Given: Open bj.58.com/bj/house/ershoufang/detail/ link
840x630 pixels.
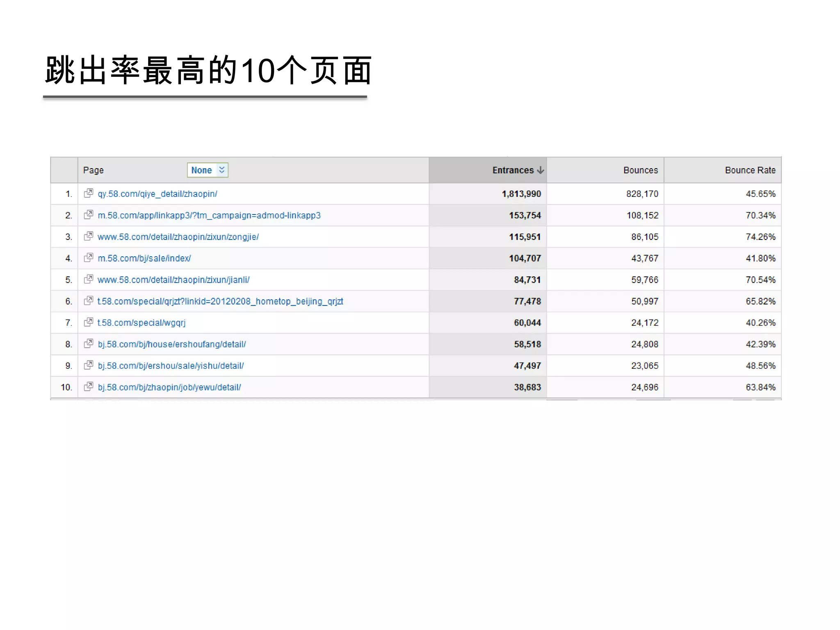Looking at the screenshot, I should pyautogui.click(x=172, y=345).
